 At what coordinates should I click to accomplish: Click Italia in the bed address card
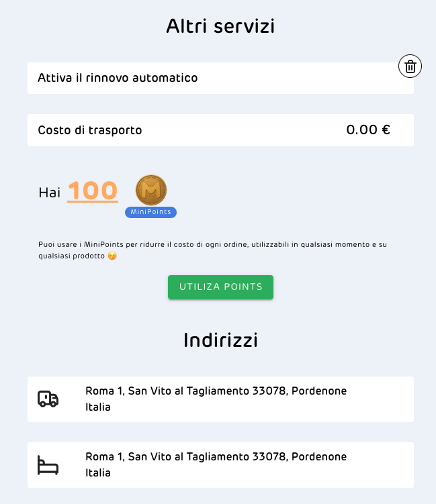(98, 472)
